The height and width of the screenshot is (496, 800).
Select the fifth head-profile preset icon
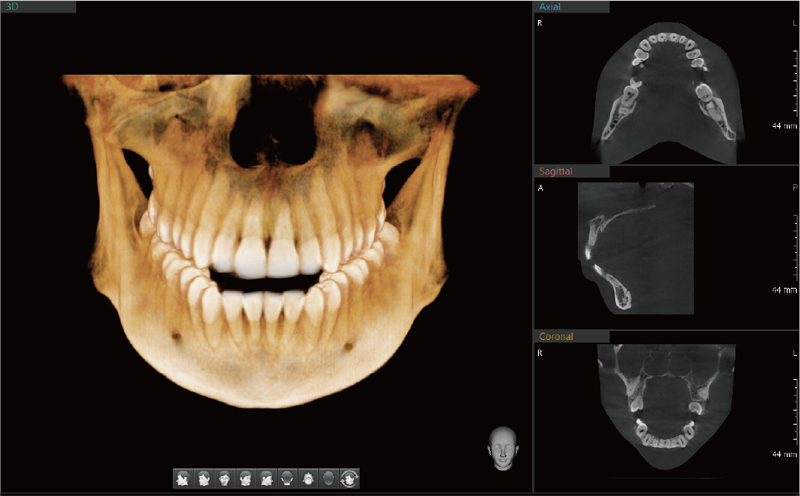[x=267, y=479]
